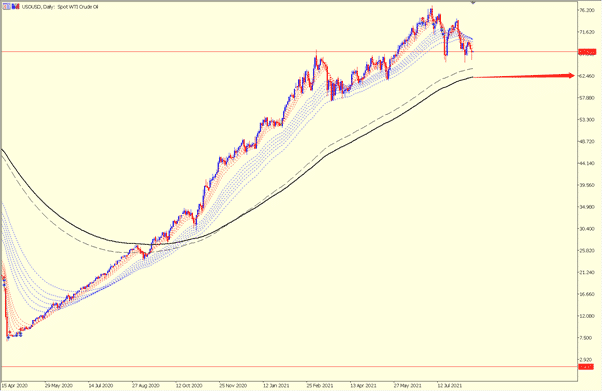602x391 pixels.
Task: Click the '29 May 2020' date label
Action: click(58, 385)
